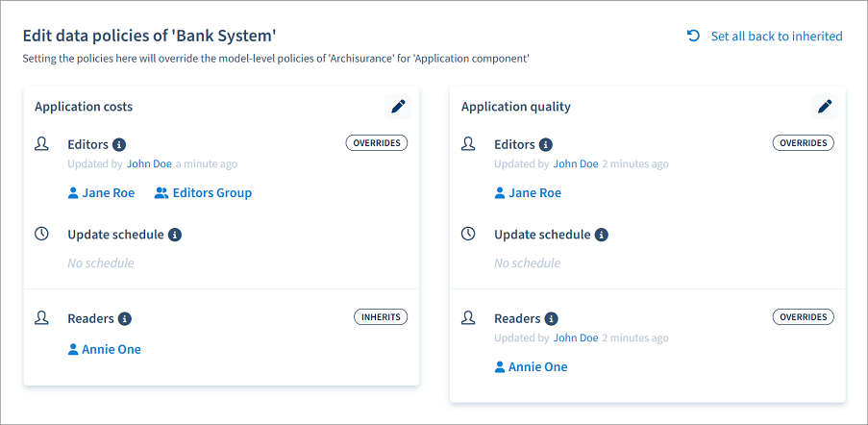868x425 pixels.
Task: Click the person icon left of Editors in Application costs
Action: click(x=41, y=144)
